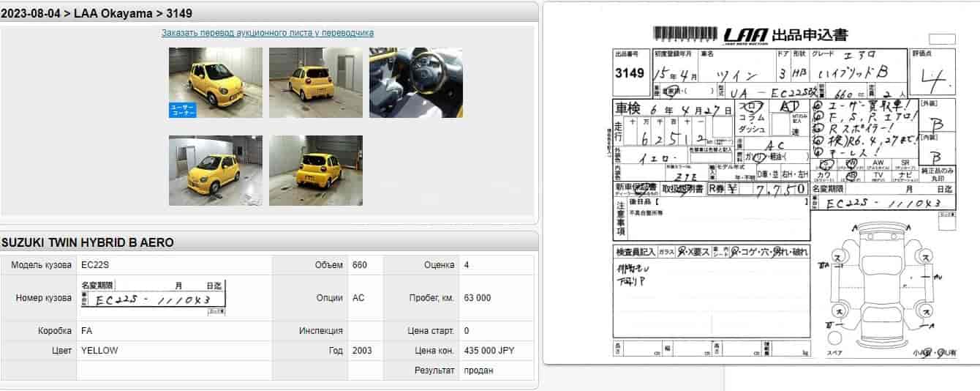Select the engine volume value '660'
The width and height of the screenshot is (980, 391).
[x=360, y=265]
